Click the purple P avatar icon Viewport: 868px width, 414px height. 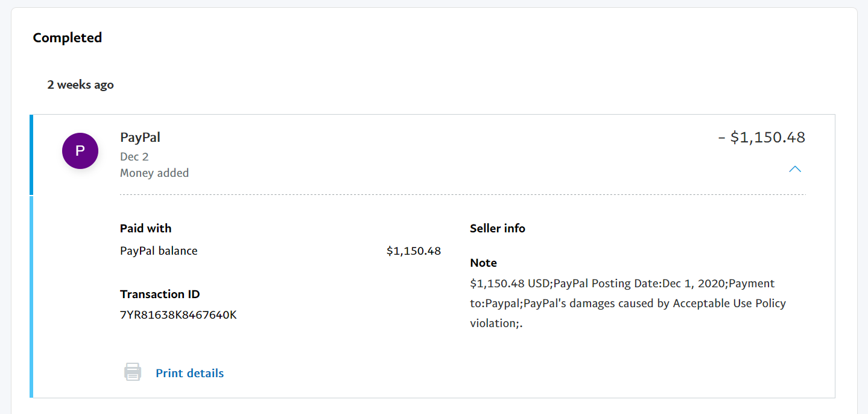click(x=80, y=151)
